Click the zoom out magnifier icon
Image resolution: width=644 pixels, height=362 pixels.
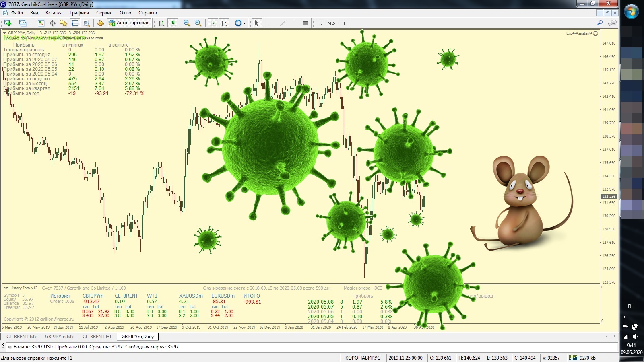198,23
